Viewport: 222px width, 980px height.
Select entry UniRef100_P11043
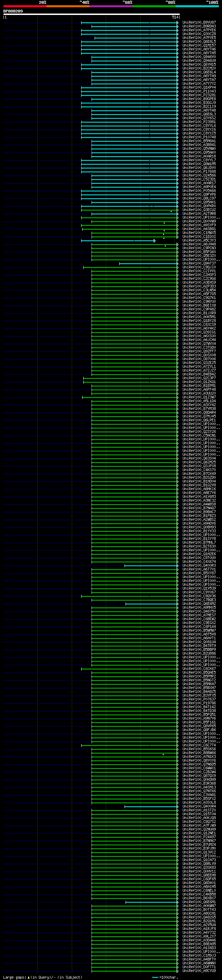[199, 91]
